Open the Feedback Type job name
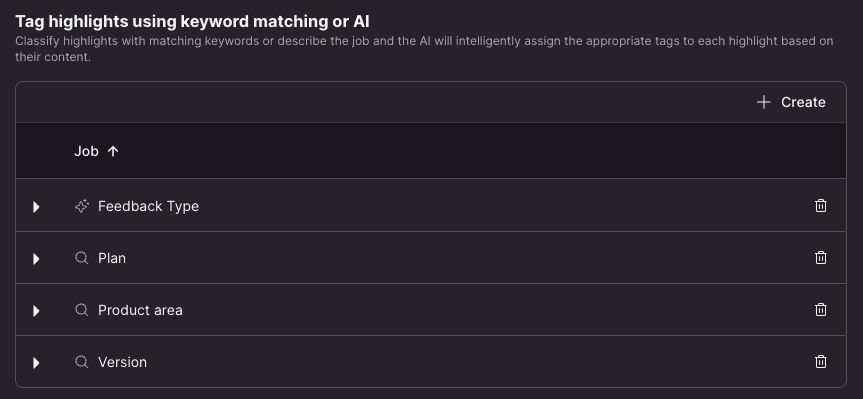Screen dimensions: 863x399 [148, 206]
